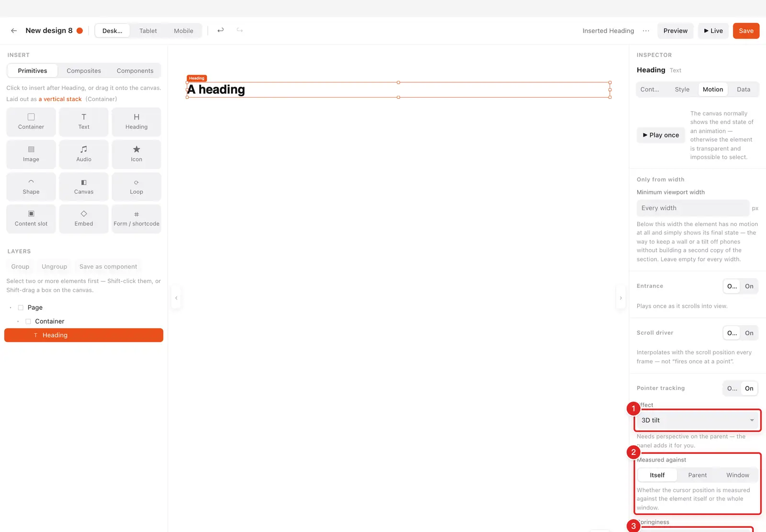Insert a Form / shortcode primitive

point(136,219)
